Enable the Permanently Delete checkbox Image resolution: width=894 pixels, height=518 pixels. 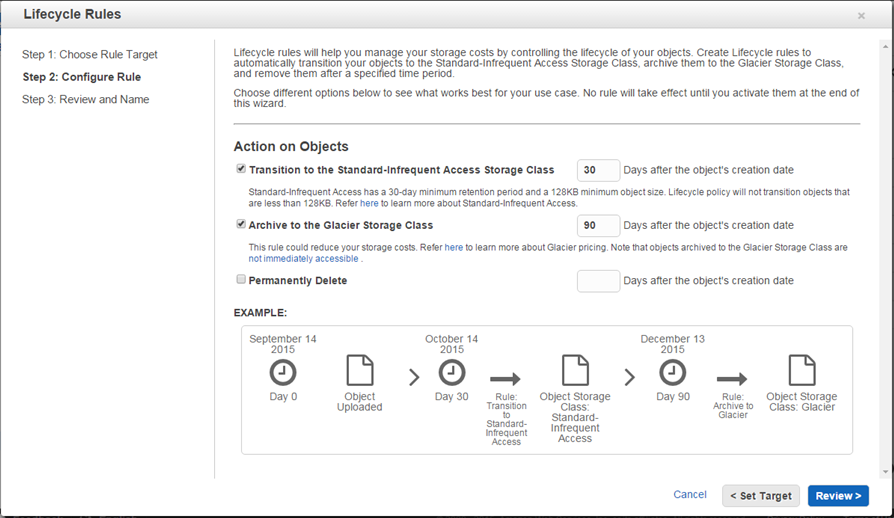point(241,280)
